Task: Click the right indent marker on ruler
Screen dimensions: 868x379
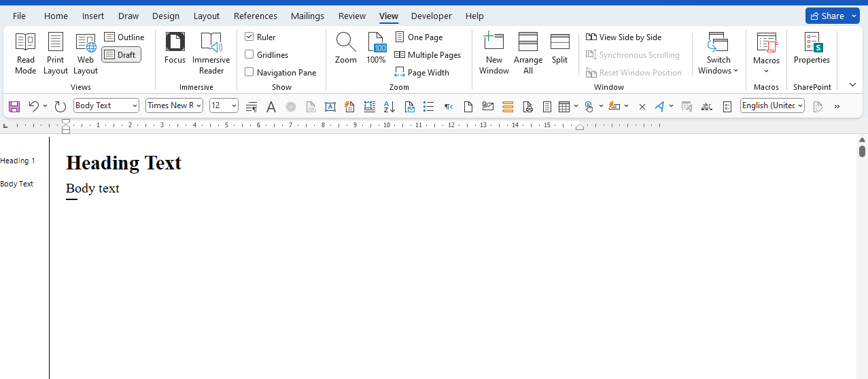Action: tap(580, 127)
